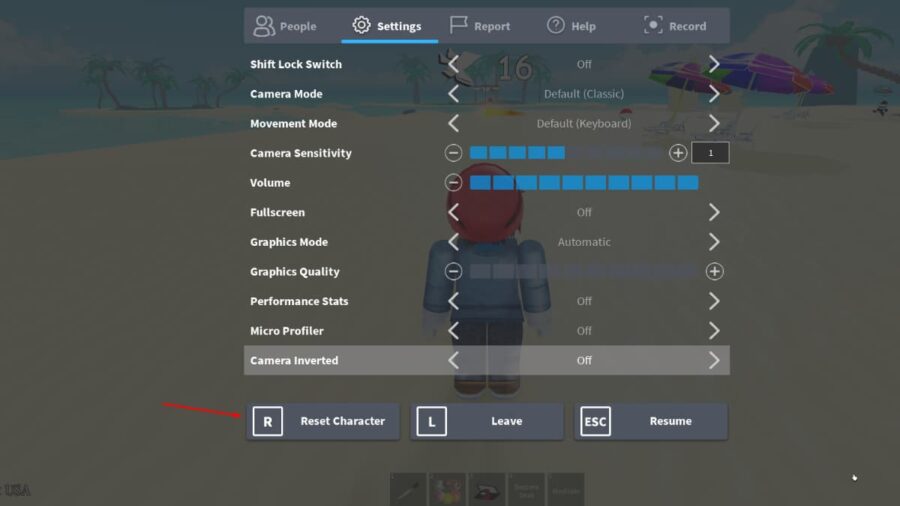Click the People avatars icon
900x506 pixels.
264,26
